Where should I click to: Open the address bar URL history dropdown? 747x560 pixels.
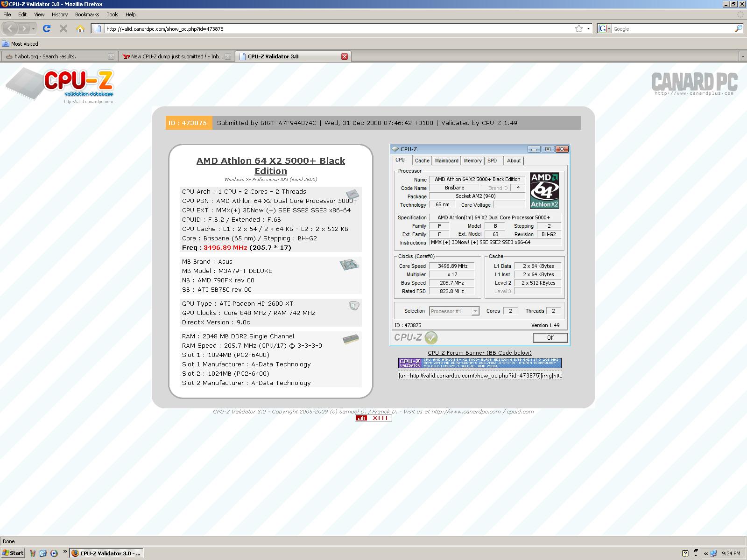pyautogui.click(x=588, y=28)
